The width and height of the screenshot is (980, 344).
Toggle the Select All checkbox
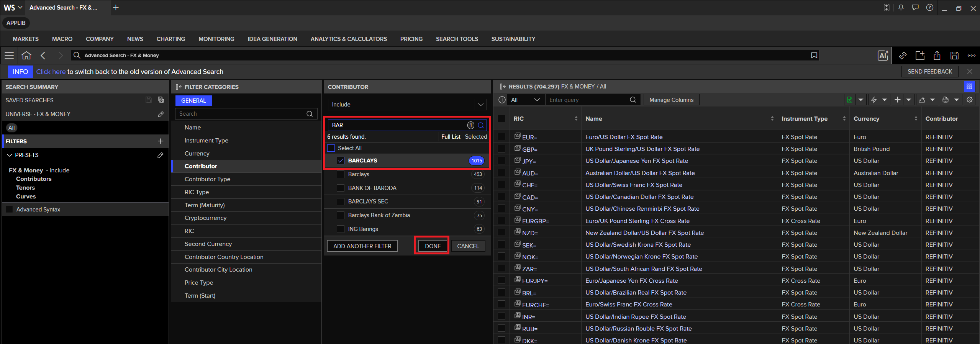click(331, 148)
